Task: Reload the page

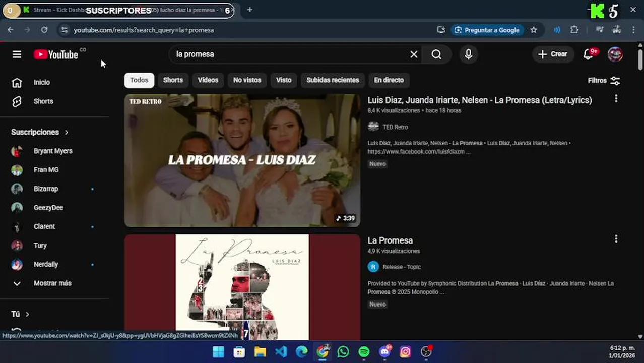Action: [44, 30]
